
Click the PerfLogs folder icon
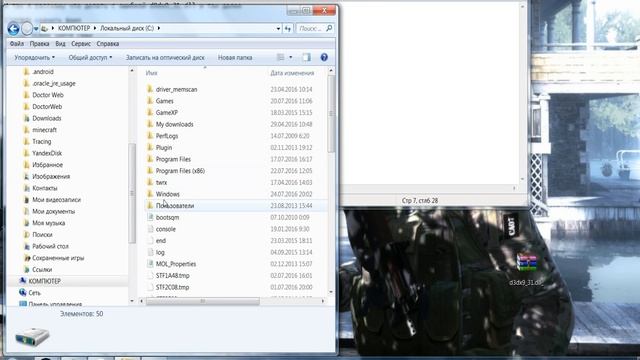click(150, 136)
